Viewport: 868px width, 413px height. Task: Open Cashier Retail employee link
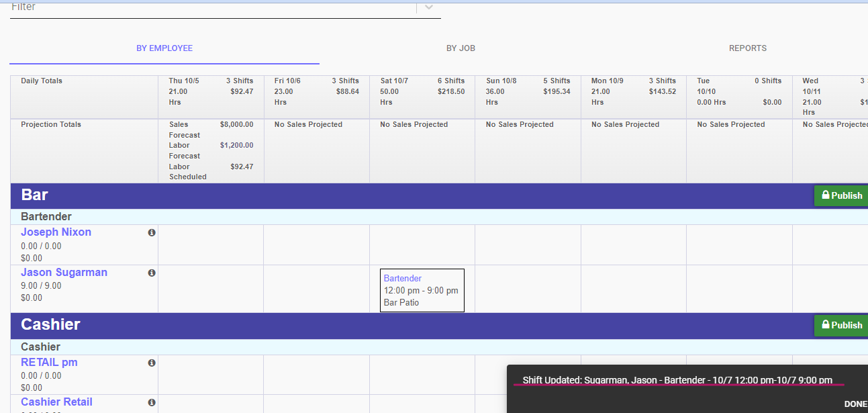tap(56, 402)
